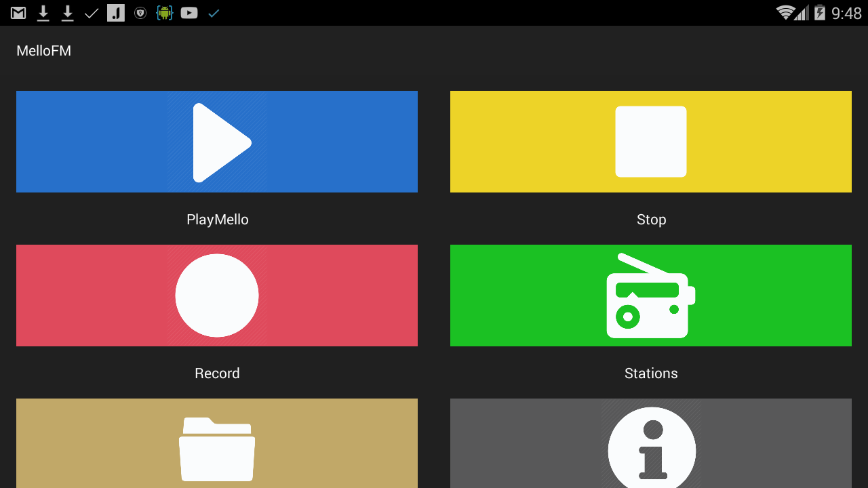
Task: Open the white folder icon
Action: click(x=217, y=449)
